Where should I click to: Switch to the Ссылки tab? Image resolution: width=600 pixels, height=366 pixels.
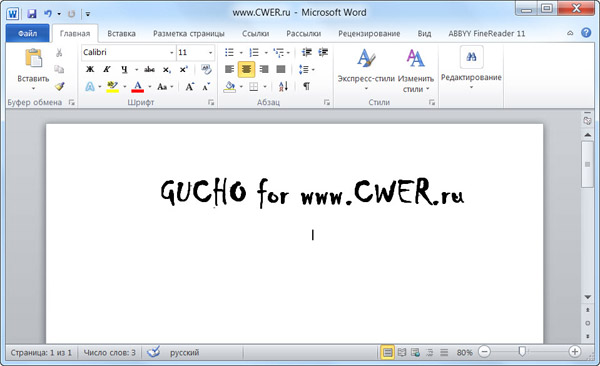[256, 34]
